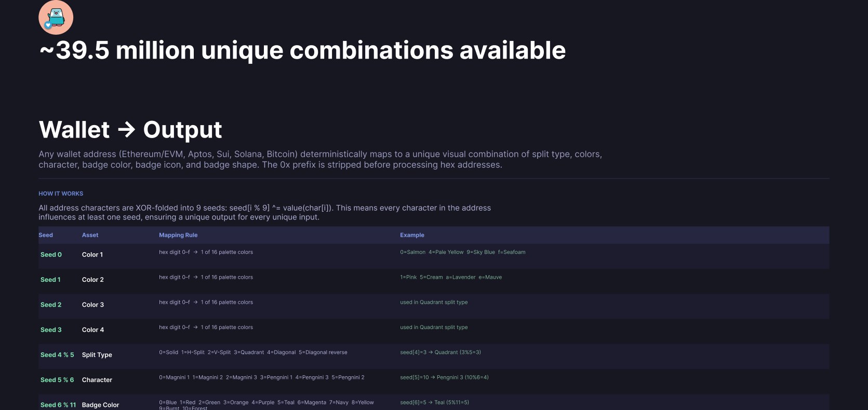The width and height of the screenshot is (868, 410).
Task: Click the Seed 4 % 5 label
Action: (x=57, y=355)
